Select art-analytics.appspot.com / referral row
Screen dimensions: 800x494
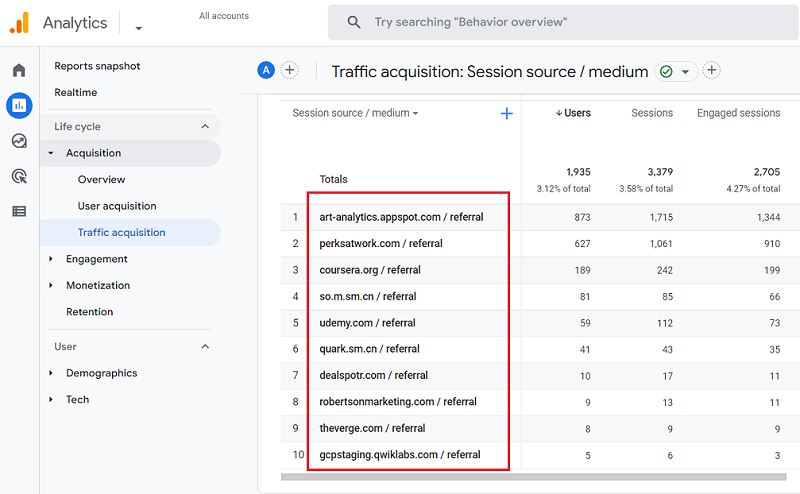tap(401, 217)
